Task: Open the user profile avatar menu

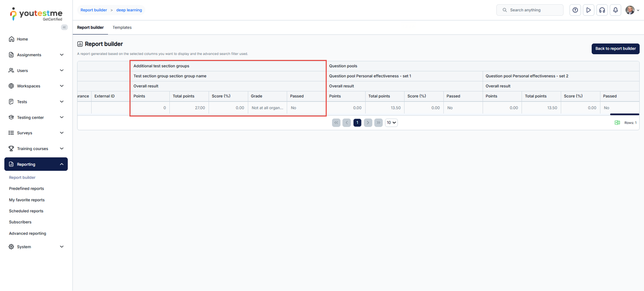Action: click(x=632, y=10)
